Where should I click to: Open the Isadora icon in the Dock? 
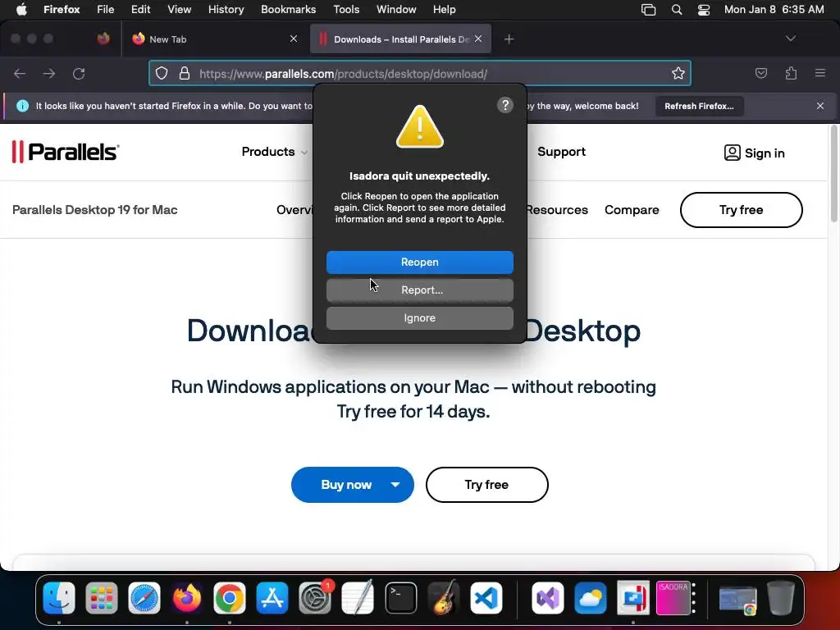[x=674, y=598]
